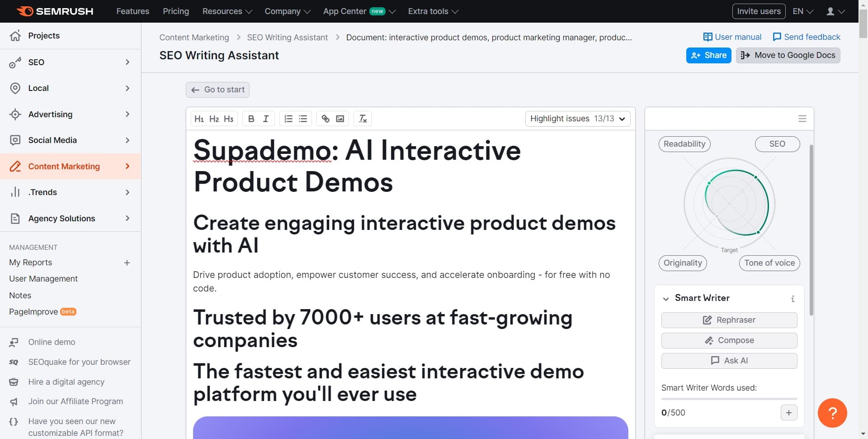Open the orange help question mark
868x439 pixels.
(x=832, y=412)
